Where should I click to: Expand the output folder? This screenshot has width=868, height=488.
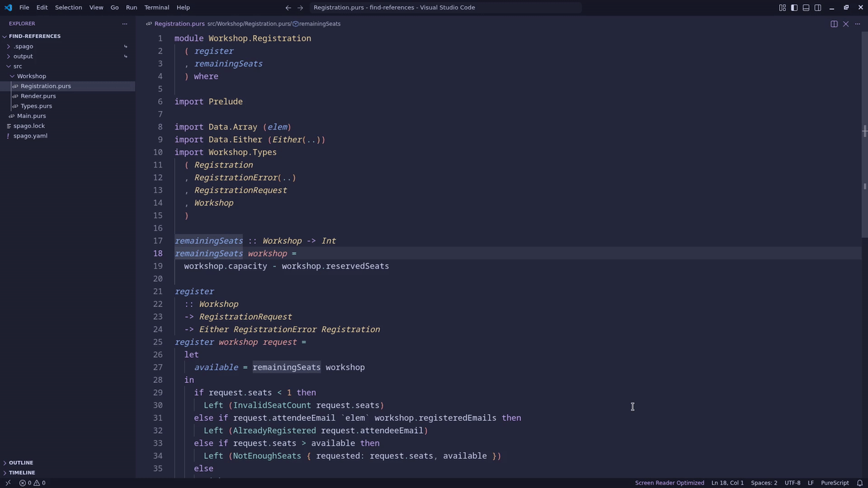68,56
